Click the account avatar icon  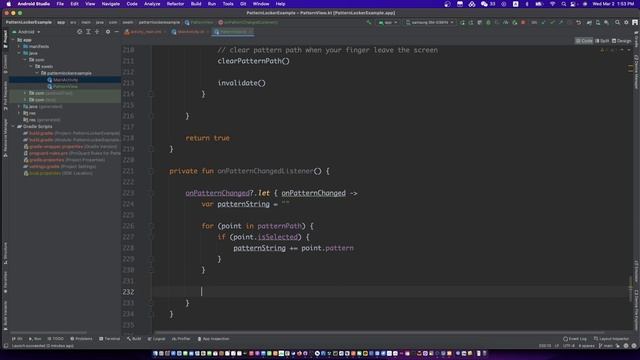coord(635,22)
